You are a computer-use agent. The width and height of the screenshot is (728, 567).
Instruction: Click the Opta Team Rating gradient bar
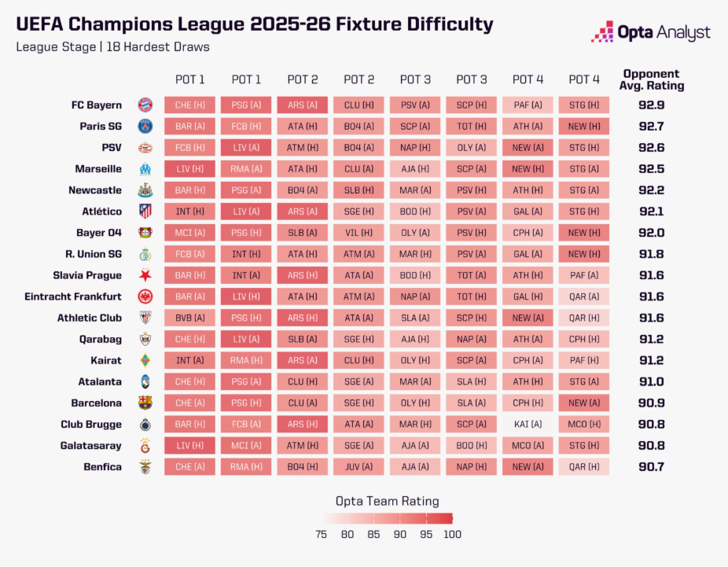coord(385,518)
